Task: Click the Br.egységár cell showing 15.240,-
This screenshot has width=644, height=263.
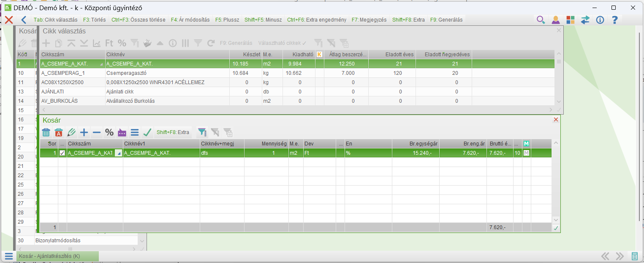Action: pos(416,153)
